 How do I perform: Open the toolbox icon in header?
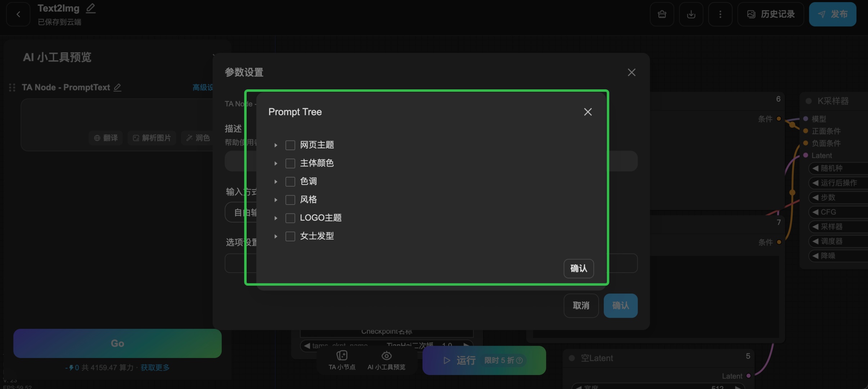(x=662, y=14)
